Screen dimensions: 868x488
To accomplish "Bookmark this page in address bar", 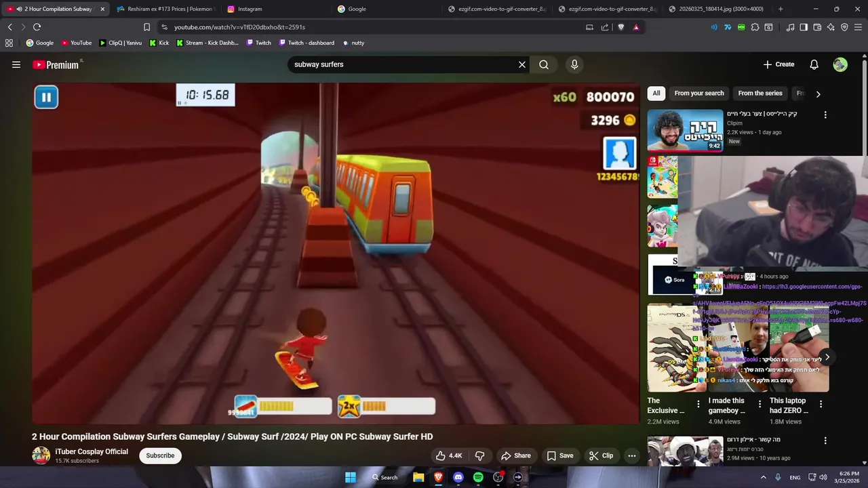I will 146,27.
